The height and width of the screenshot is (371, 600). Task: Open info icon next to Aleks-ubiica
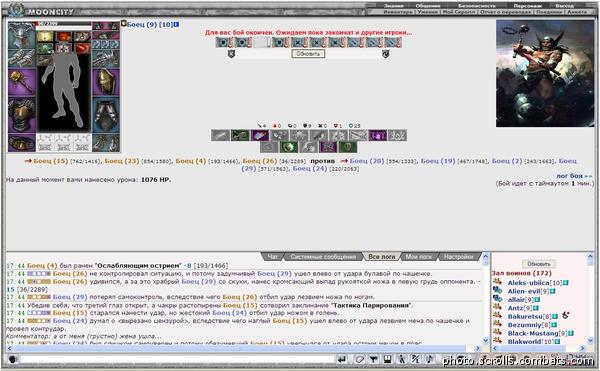point(566,283)
